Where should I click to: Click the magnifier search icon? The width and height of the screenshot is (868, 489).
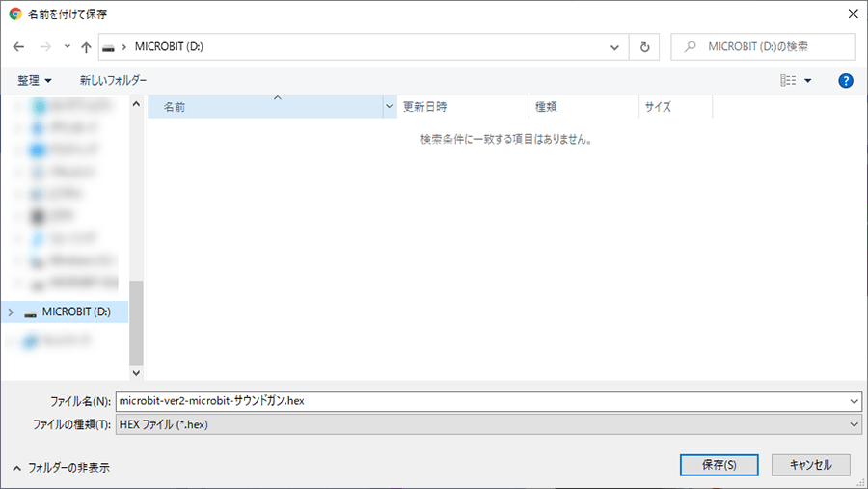click(690, 47)
